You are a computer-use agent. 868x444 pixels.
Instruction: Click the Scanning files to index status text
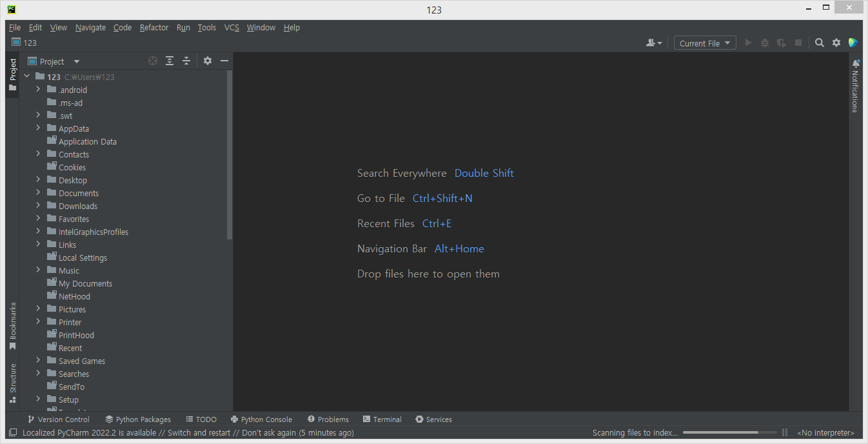(635, 433)
